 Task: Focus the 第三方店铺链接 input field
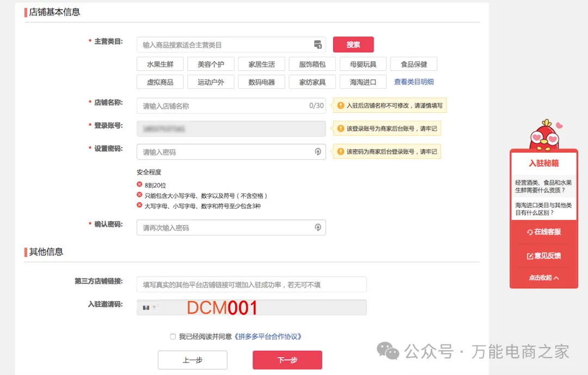pyautogui.click(x=251, y=285)
